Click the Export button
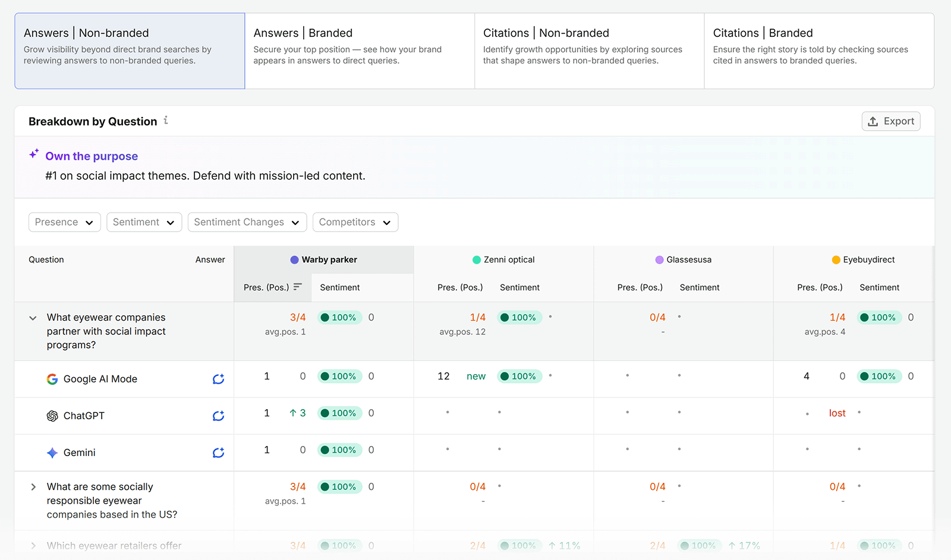The height and width of the screenshot is (560, 951). click(x=891, y=121)
